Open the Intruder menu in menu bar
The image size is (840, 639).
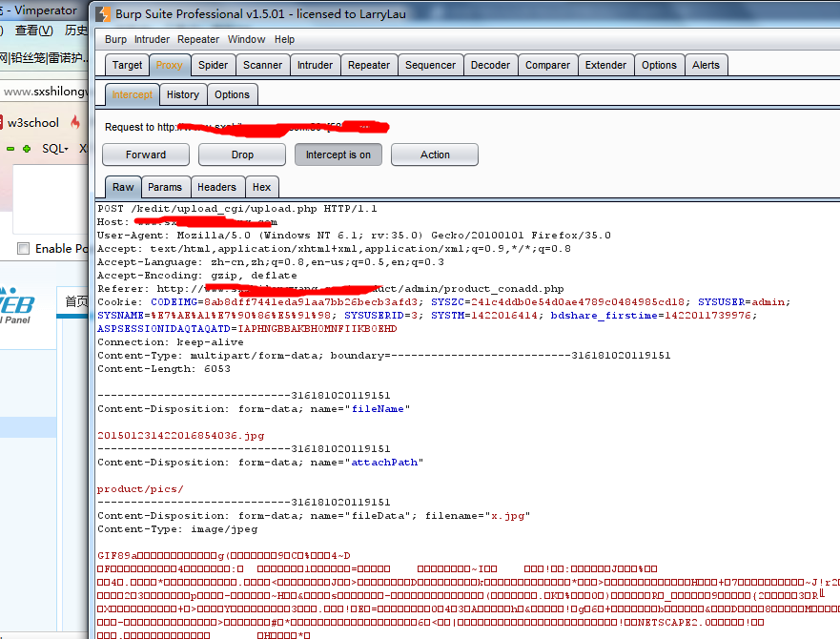152,39
